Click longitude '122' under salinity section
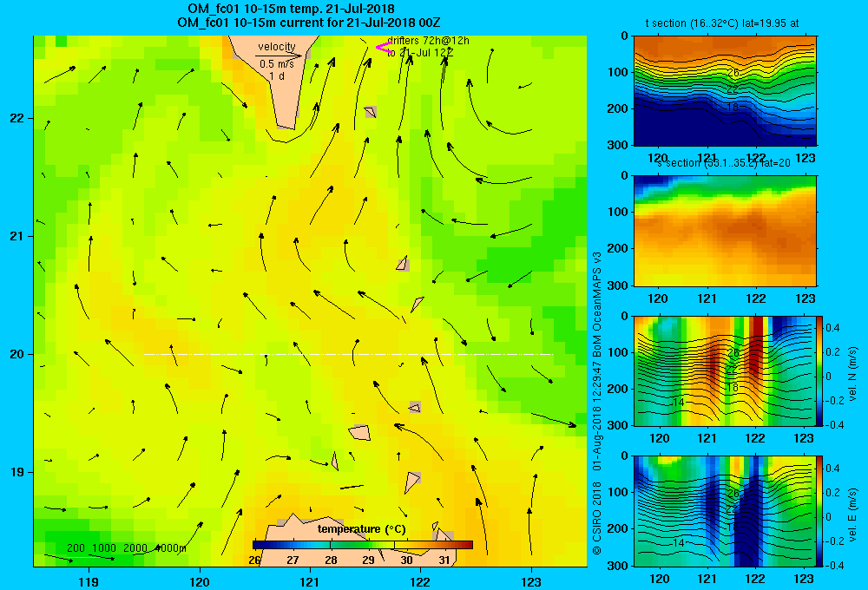 click(756, 298)
